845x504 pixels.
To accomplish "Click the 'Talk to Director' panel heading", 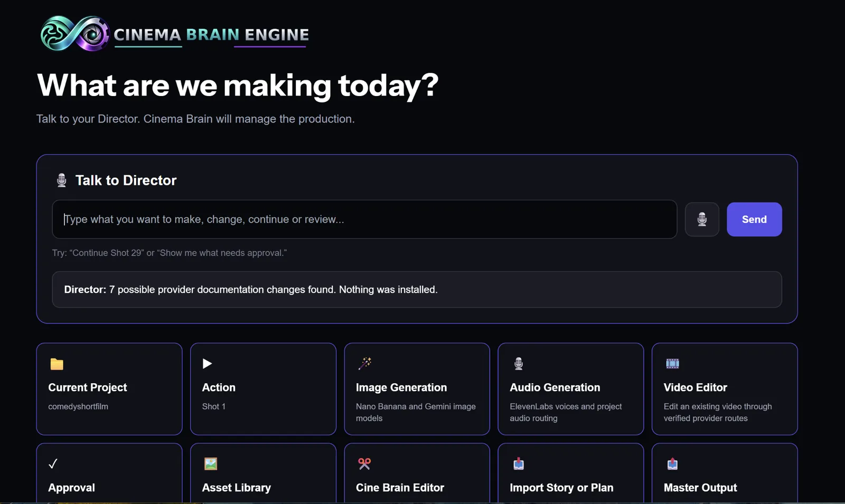I will (126, 180).
